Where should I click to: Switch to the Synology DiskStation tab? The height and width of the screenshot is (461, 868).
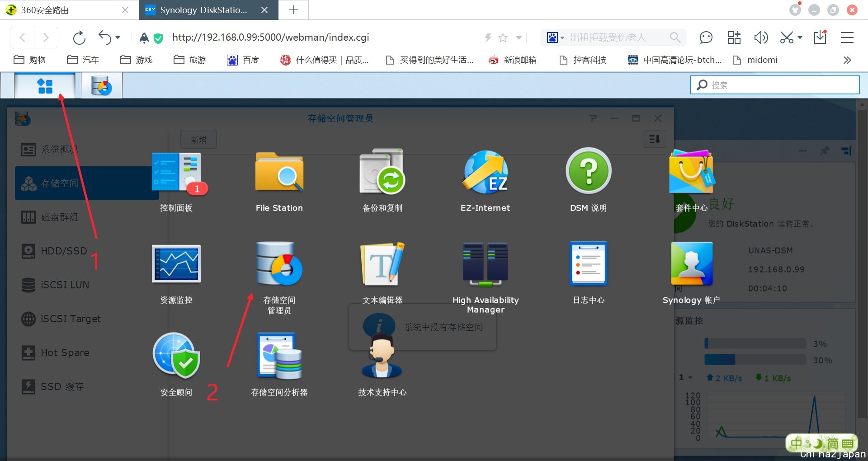pyautogui.click(x=208, y=10)
